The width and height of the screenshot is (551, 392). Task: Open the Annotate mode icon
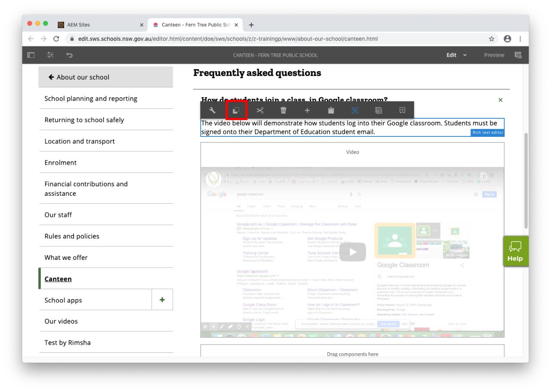click(518, 55)
